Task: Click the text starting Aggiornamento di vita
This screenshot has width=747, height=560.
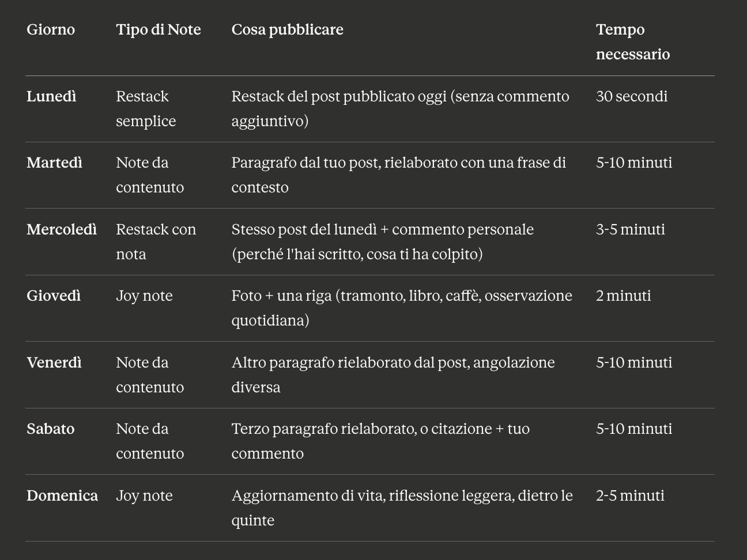Action: (x=402, y=508)
